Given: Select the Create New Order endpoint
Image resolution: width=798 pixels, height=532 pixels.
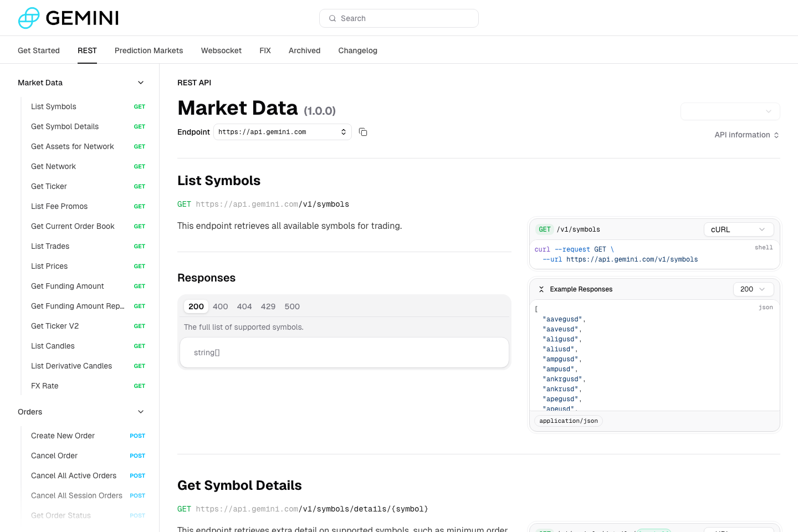Looking at the screenshot, I should click(63, 436).
